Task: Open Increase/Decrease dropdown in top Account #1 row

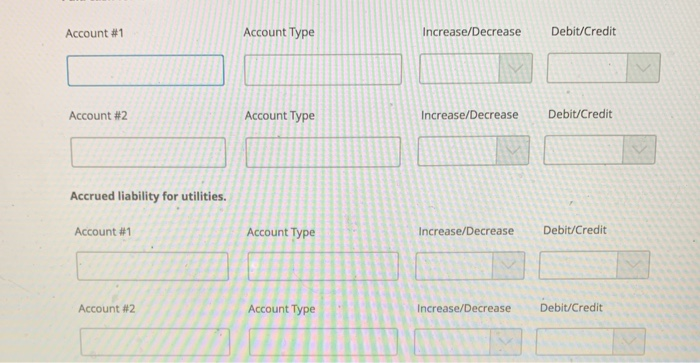Action: point(475,68)
